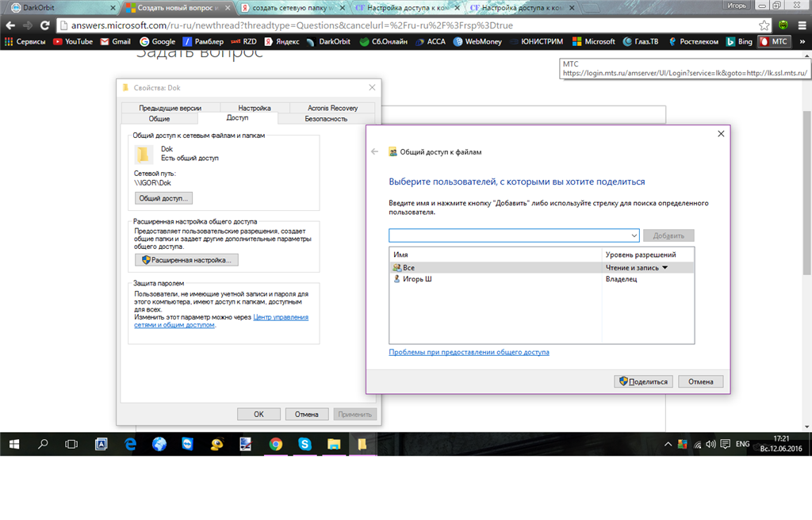
Task: Open the Gmail bookmark
Action: pos(116,41)
